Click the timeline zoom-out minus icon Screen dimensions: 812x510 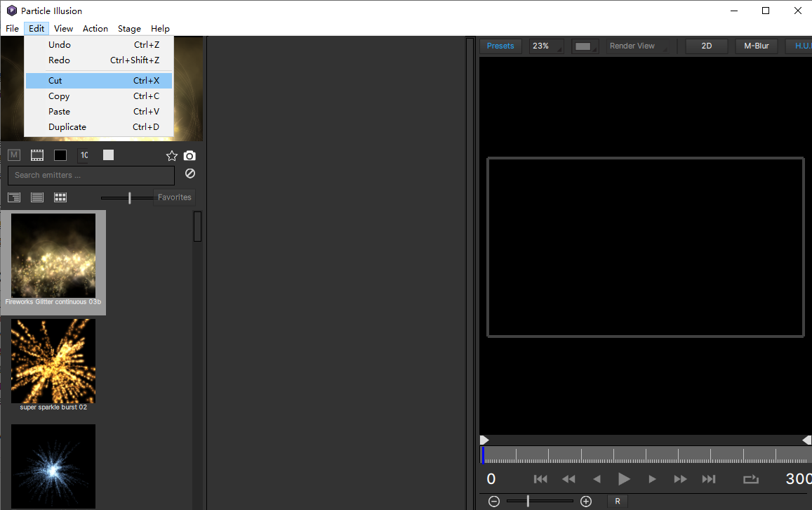click(x=494, y=501)
